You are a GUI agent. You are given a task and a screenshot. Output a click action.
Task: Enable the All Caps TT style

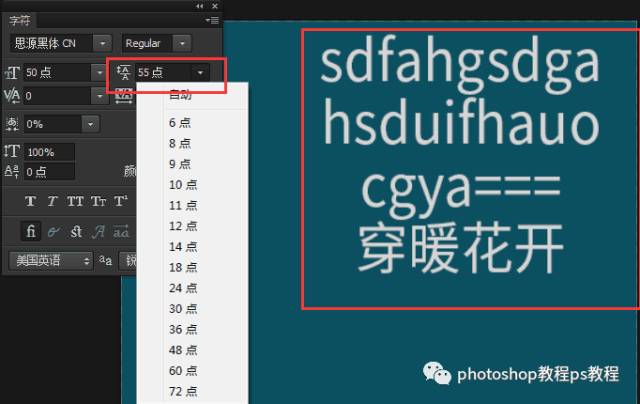[75, 201]
